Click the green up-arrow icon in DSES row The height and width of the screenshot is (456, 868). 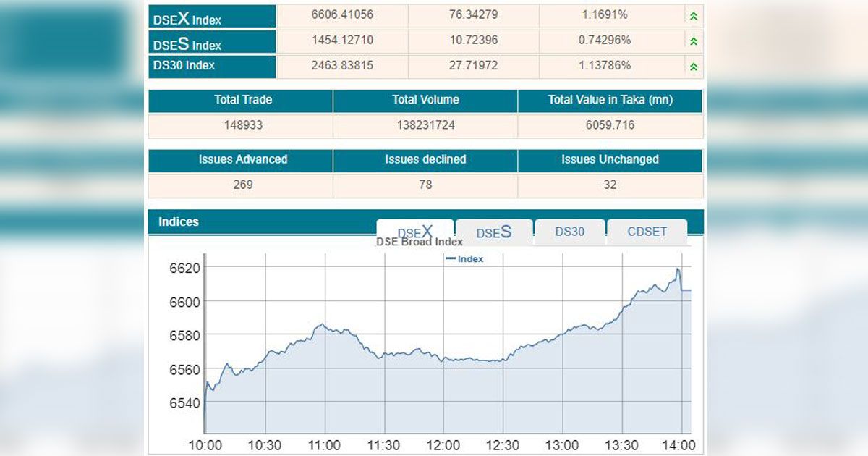[693, 41]
